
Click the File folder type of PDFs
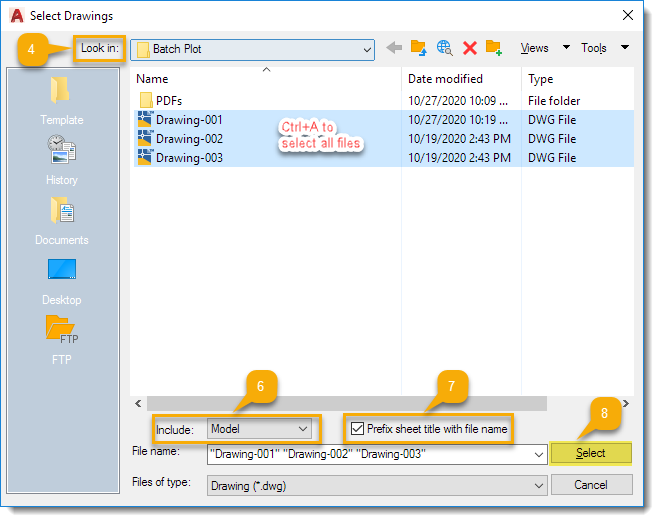(x=554, y=101)
